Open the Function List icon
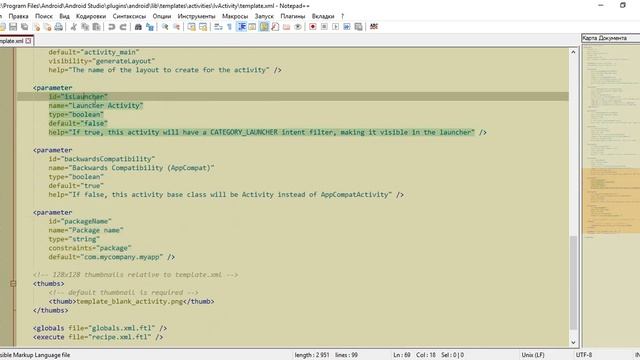640x360 pixels. pyautogui.click(x=275, y=27)
